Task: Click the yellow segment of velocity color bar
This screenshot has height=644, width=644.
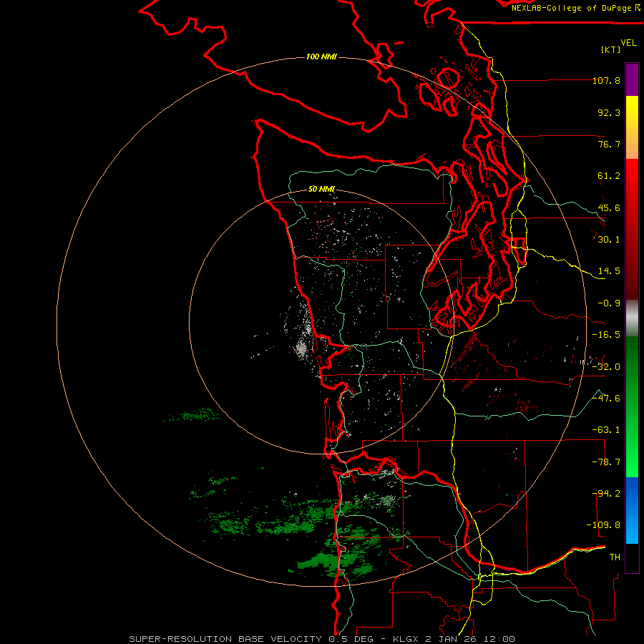Action: coord(632,127)
